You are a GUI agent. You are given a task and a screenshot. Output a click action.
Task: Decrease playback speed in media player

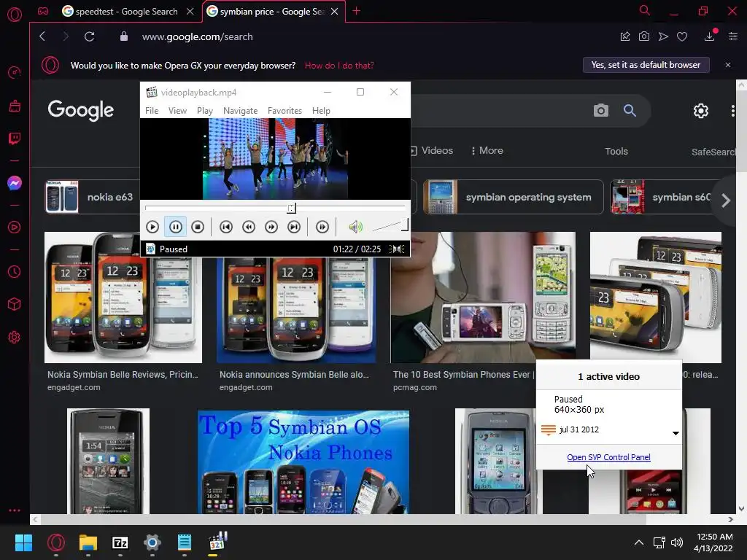point(249,227)
